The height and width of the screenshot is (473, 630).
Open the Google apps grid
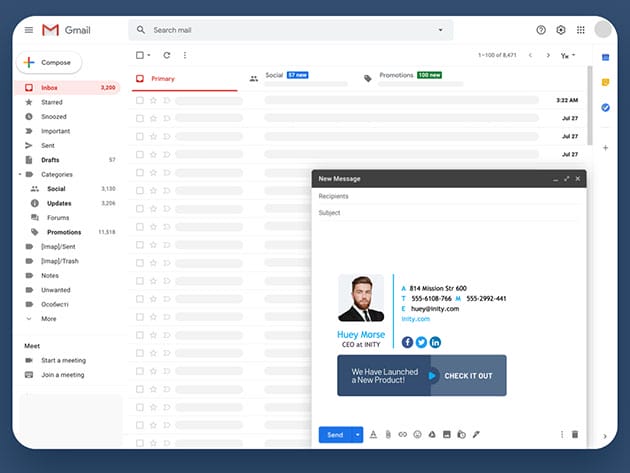click(x=581, y=30)
